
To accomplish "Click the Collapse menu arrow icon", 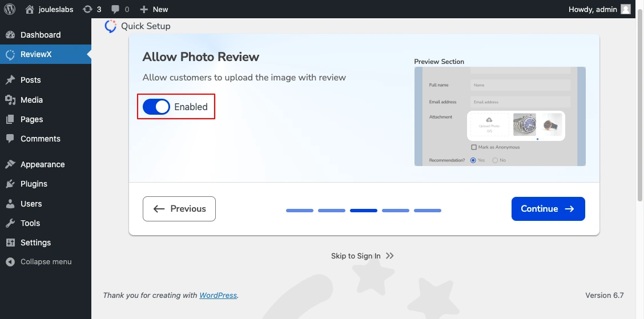I will tap(10, 261).
